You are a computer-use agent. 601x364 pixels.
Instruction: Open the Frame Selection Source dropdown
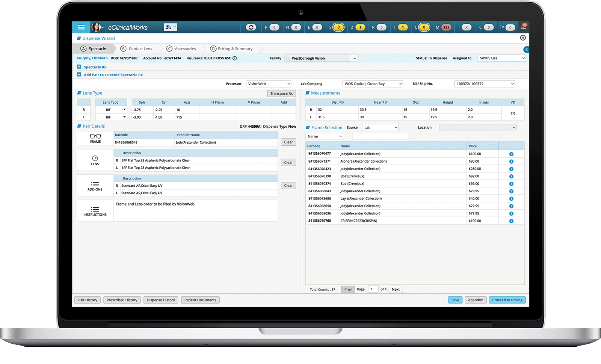(380, 128)
